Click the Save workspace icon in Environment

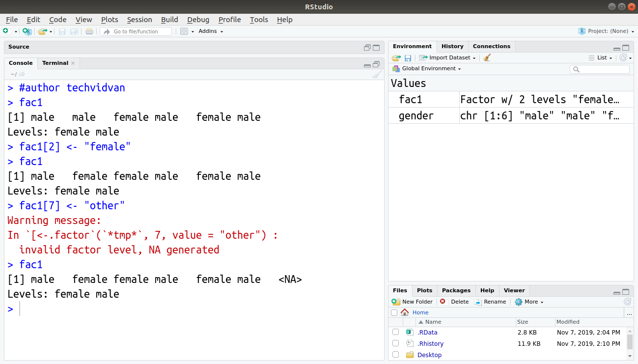[x=408, y=57]
